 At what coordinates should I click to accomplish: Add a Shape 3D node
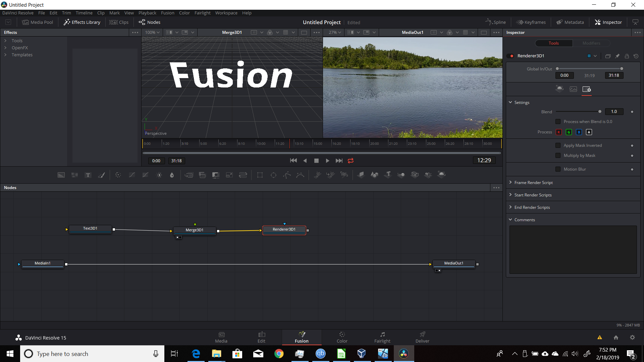click(x=375, y=175)
